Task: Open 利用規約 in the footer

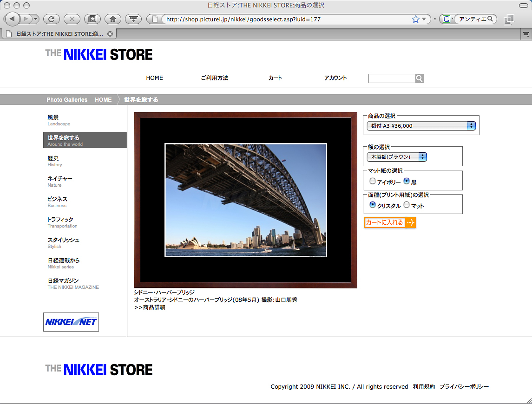Action: [x=424, y=387]
